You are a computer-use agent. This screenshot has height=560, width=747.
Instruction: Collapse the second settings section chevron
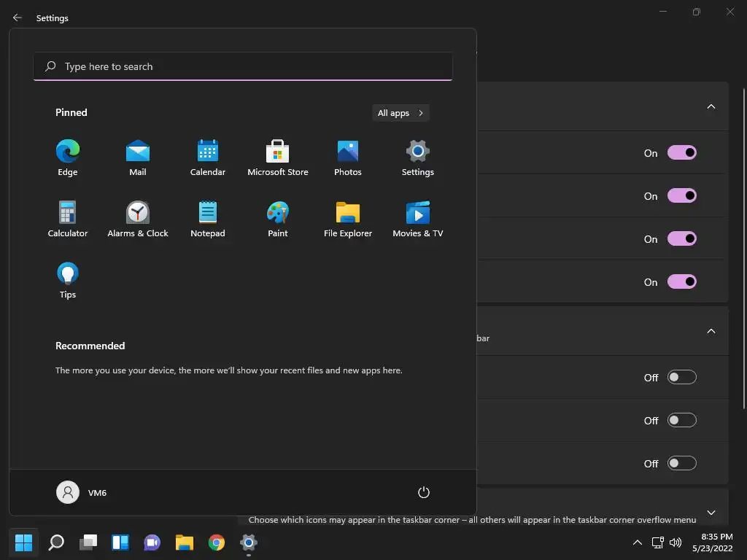pos(711,332)
